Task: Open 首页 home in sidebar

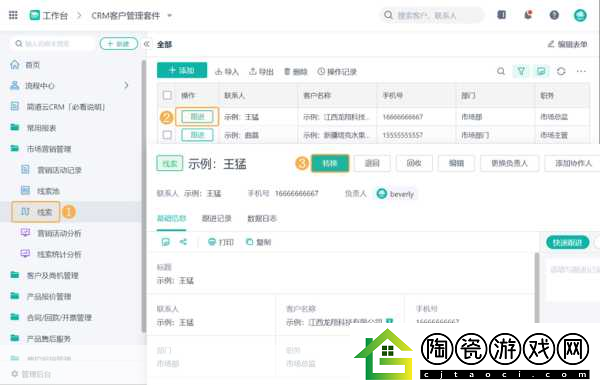Action: coord(25,65)
